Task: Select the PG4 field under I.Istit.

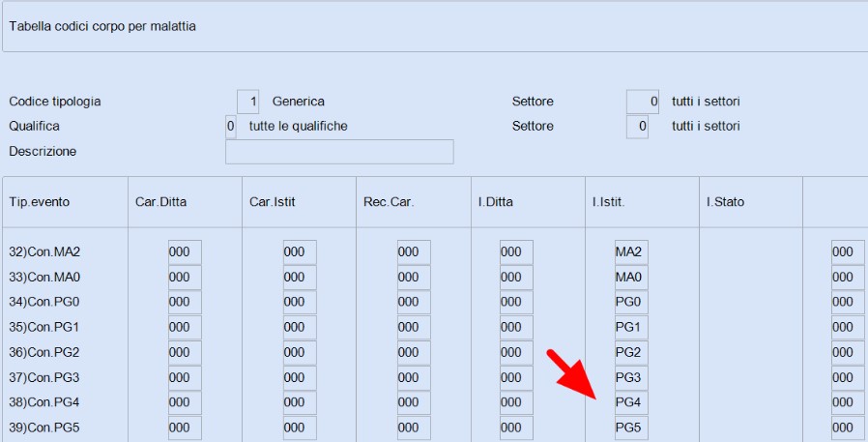Action: pyautogui.click(x=631, y=402)
